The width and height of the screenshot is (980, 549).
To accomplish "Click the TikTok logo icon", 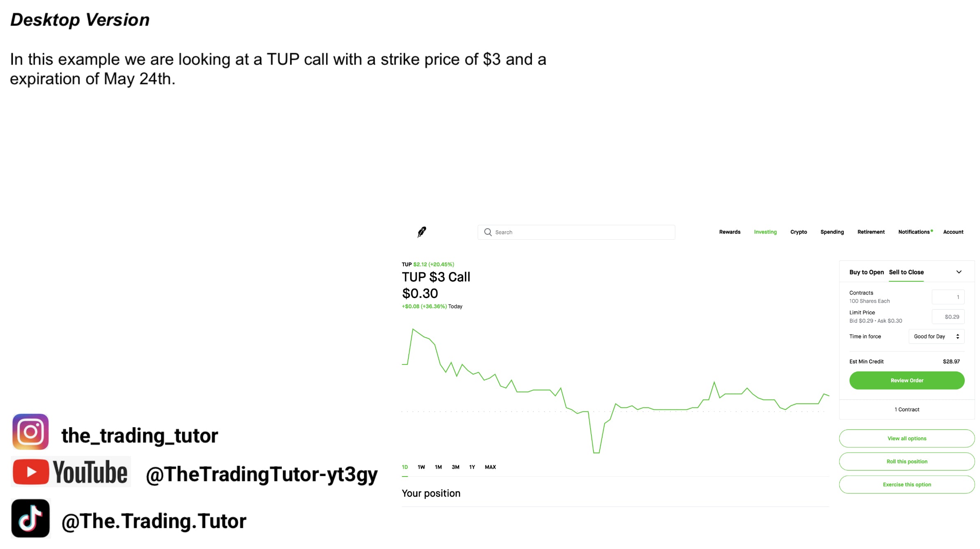I will (30, 519).
